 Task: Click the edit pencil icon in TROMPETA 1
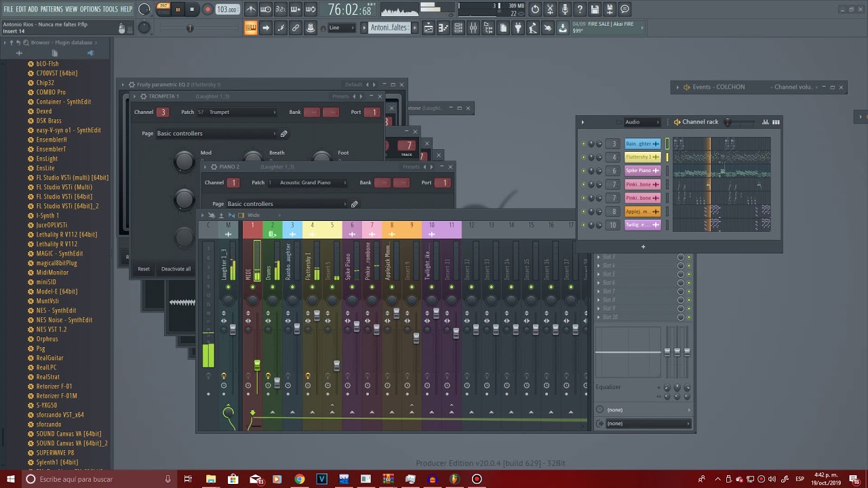click(284, 134)
